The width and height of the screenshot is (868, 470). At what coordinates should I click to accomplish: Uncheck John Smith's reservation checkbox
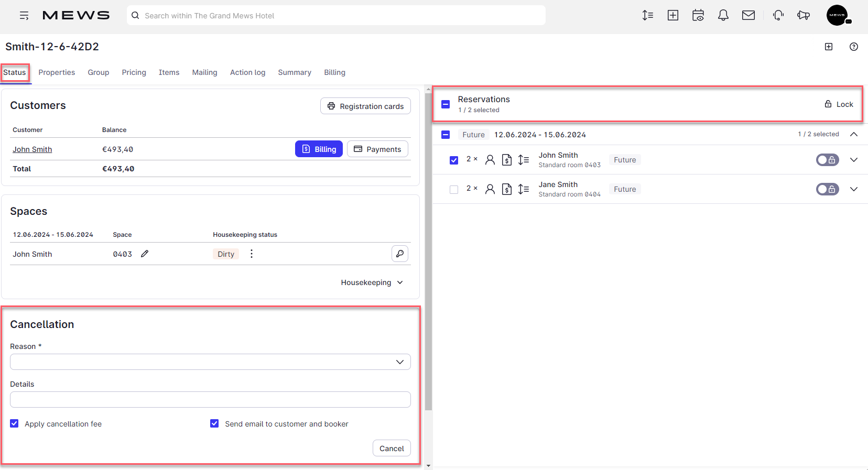[x=454, y=160]
